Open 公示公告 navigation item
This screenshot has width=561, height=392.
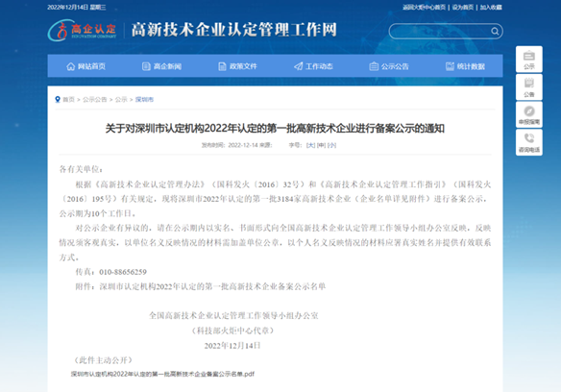coord(389,66)
